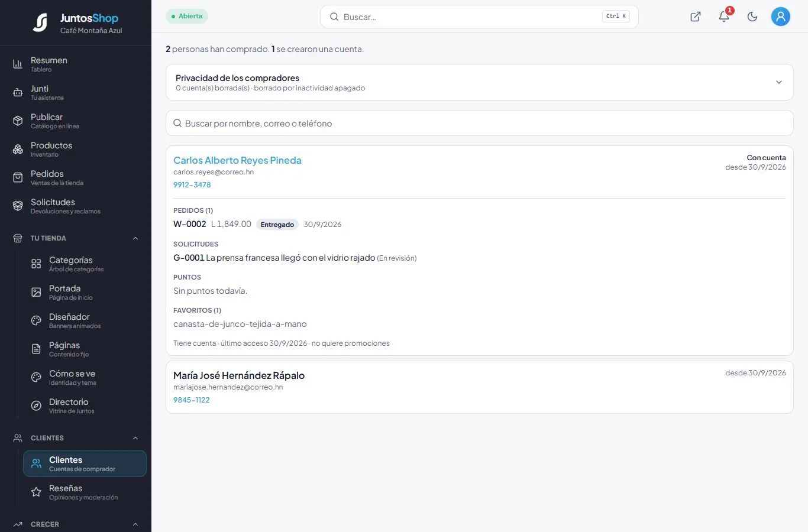Click mariajose.hernandez@correo.hn email
The height and width of the screenshot is (532, 808).
(x=228, y=387)
